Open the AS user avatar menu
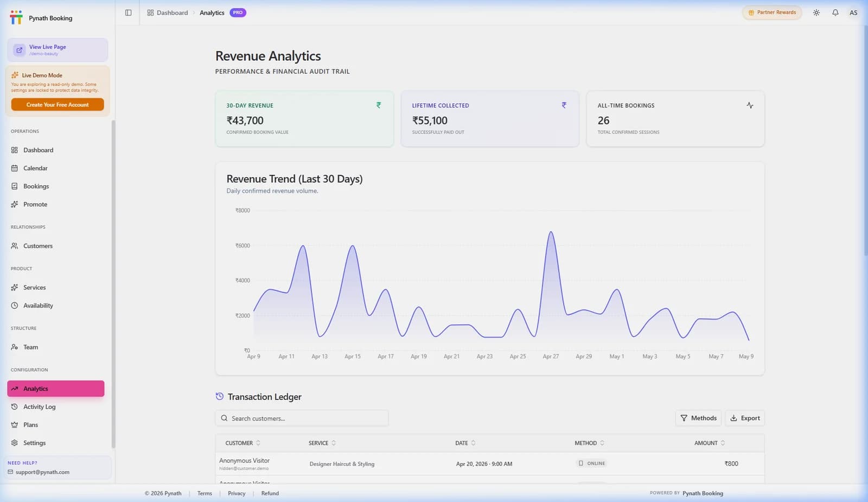Viewport: 868px width, 502px height. tap(853, 12)
